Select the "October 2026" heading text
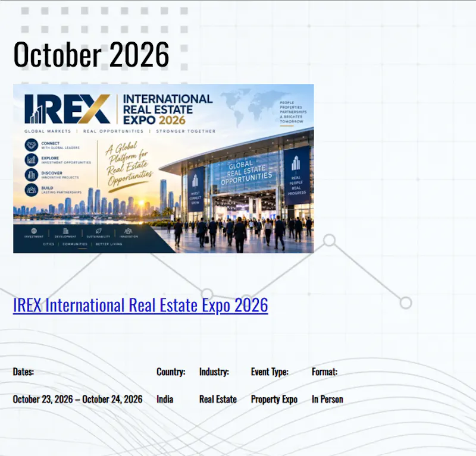Image resolution: width=476 pixels, height=456 pixels. point(91,55)
